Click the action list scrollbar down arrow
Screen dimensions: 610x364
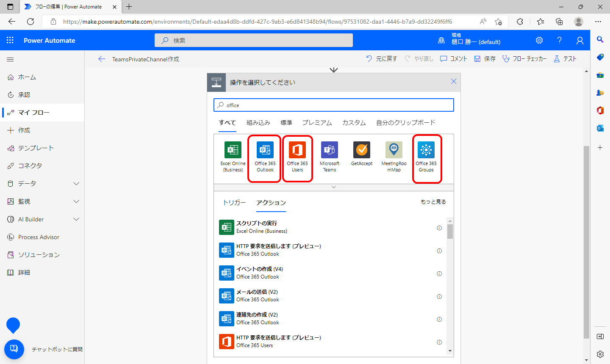(450, 351)
